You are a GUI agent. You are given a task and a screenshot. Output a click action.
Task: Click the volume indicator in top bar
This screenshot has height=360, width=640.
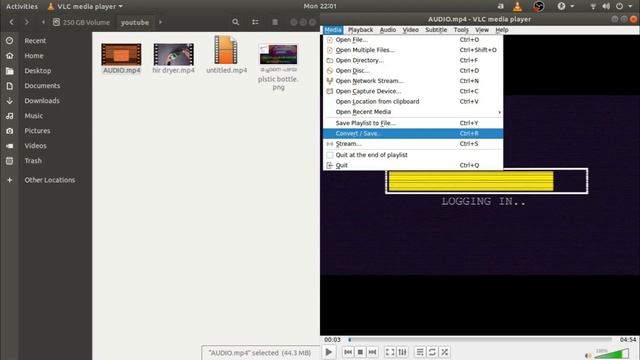click(x=606, y=6)
